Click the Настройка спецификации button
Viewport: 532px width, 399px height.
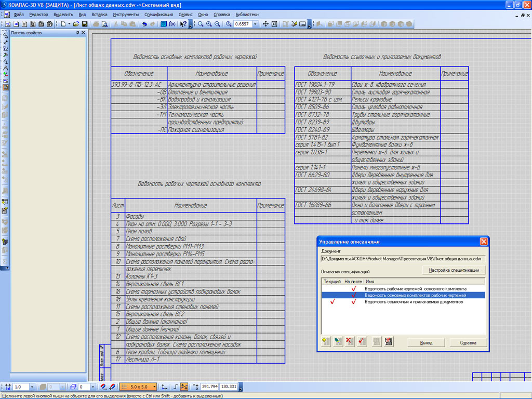454,270
